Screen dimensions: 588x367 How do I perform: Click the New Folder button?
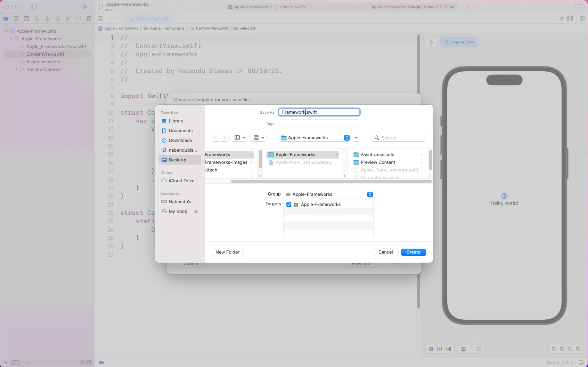[228, 252]
